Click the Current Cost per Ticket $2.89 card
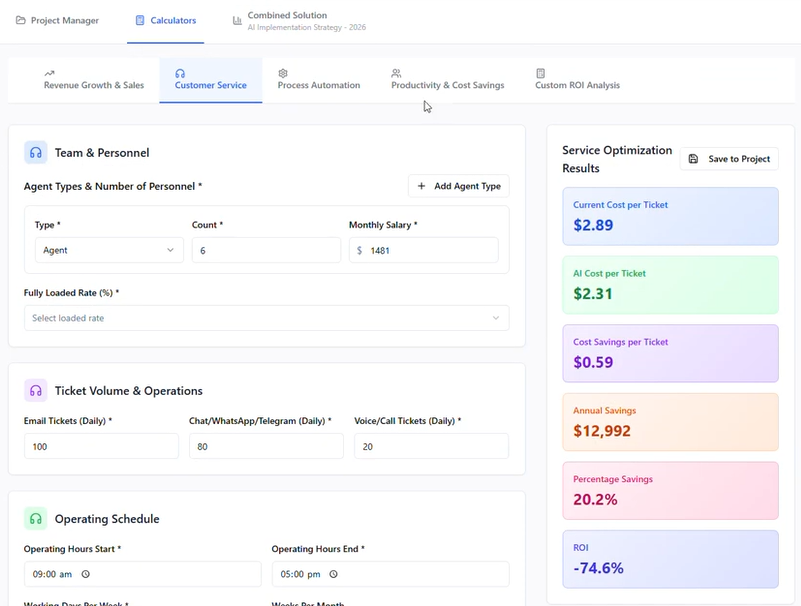Screen dimensions: 801x606 point(671,216)
